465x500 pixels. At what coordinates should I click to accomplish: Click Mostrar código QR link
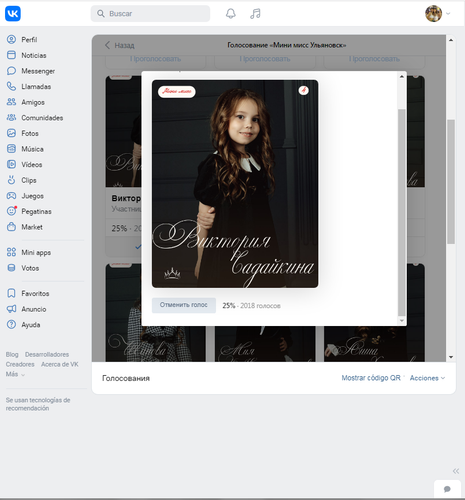(371, 378)
